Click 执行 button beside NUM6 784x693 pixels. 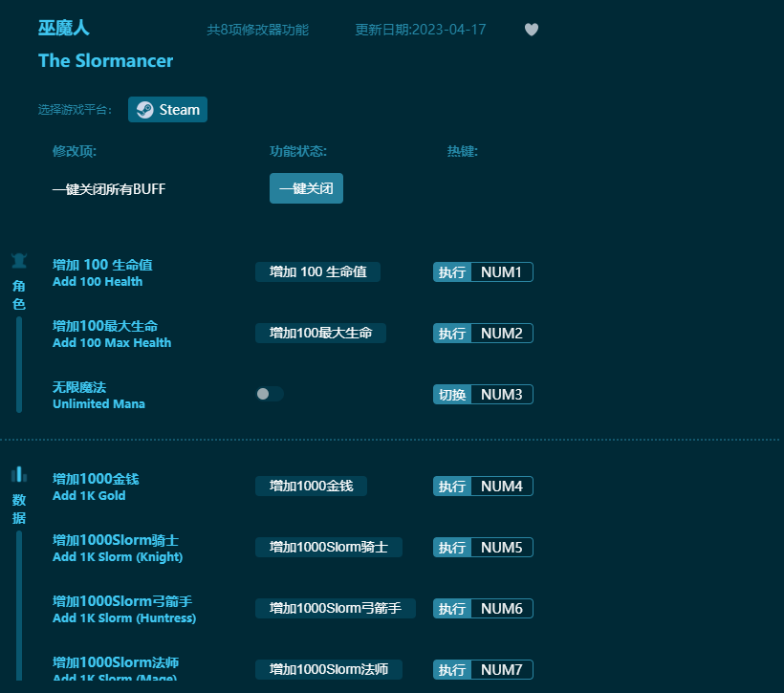click(x=452, y=609)
